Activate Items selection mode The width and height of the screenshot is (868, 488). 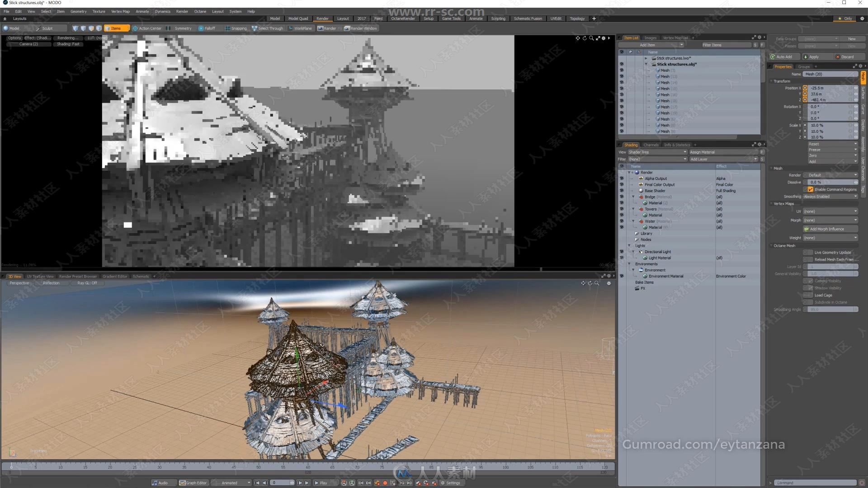pos(117,28)
